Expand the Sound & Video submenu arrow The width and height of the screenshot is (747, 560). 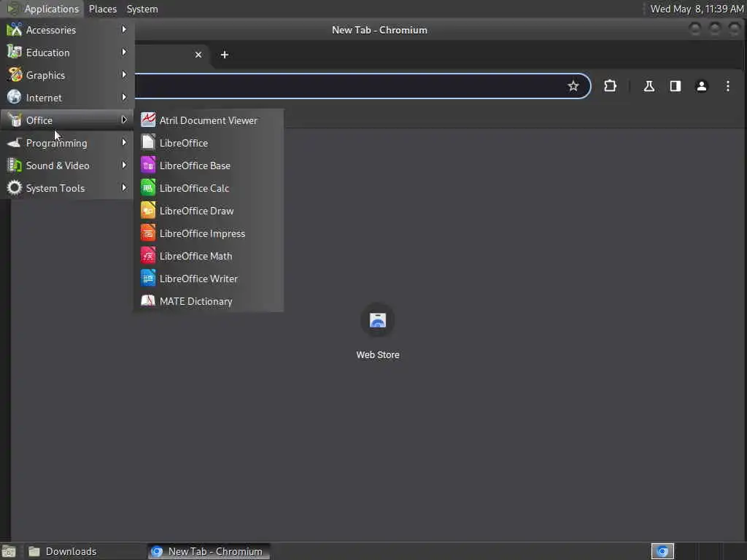point(124,166)
